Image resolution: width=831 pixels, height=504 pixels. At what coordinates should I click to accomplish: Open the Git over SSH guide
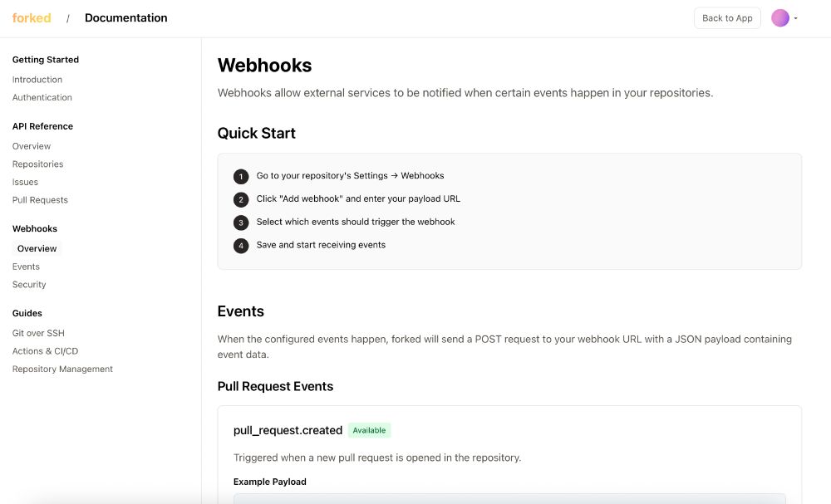(x=38, y=333)
